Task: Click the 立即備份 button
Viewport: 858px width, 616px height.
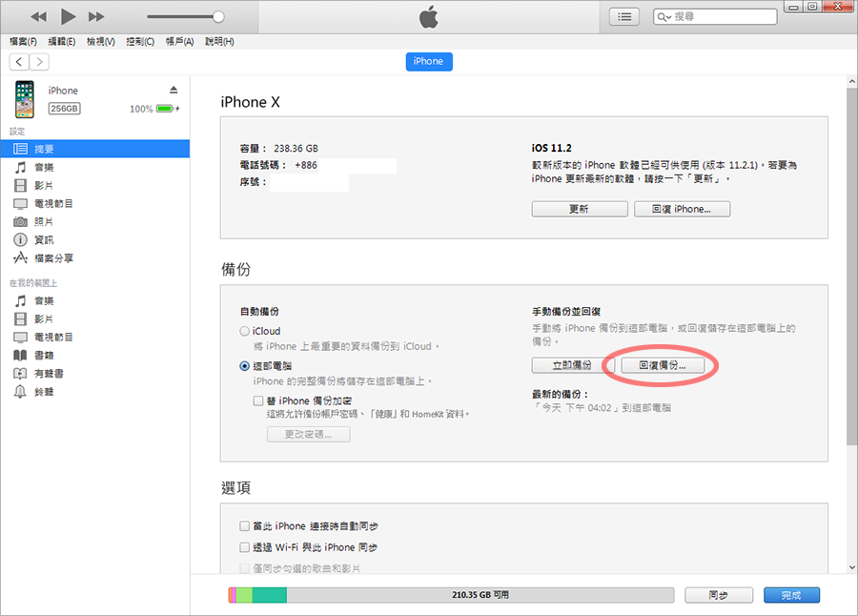Action: [x=572, y=365]
